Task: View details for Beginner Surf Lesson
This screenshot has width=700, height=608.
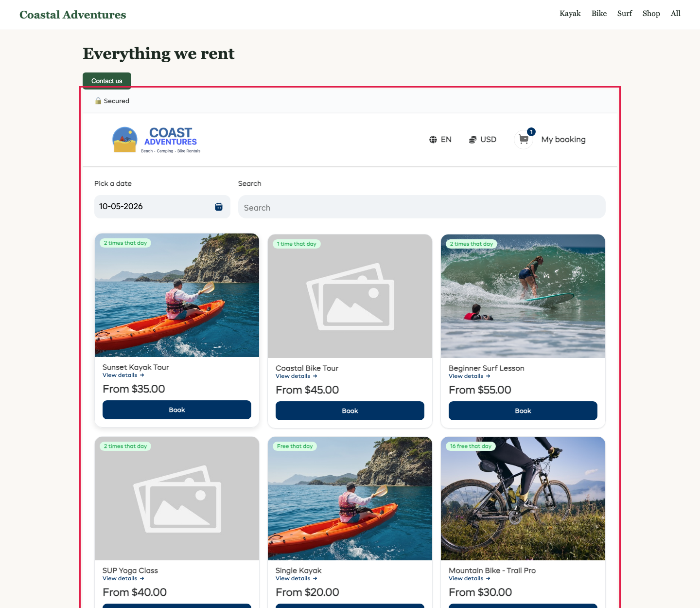Action: coord(470,376)
